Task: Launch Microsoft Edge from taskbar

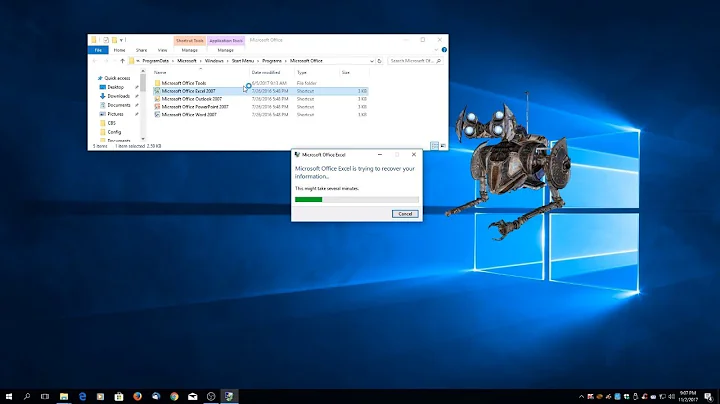Action: (82, 396)
